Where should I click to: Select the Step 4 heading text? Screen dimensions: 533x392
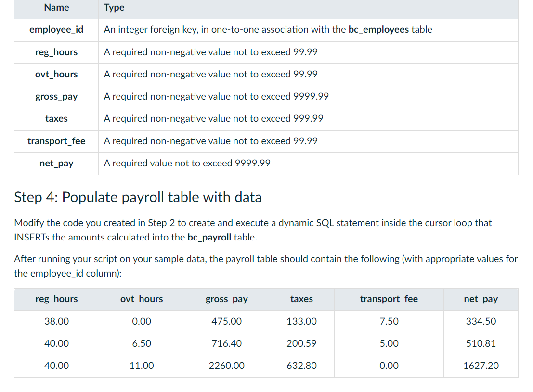point(138,197)
